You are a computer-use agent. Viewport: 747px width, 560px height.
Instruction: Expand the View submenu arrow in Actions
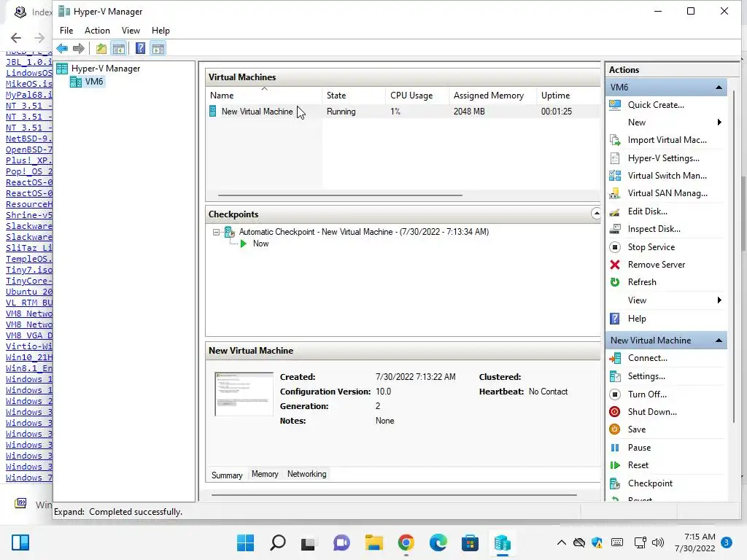point(719,300)
